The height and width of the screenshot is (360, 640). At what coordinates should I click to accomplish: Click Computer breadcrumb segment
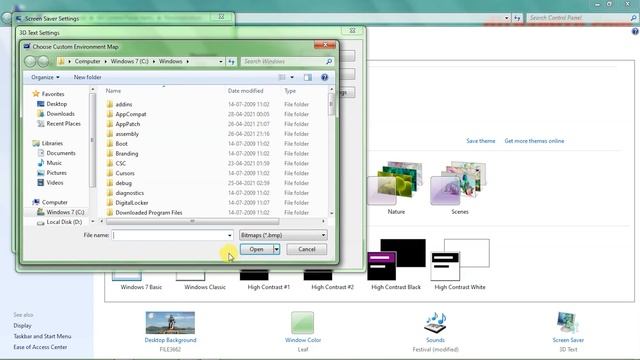[87, 61]
